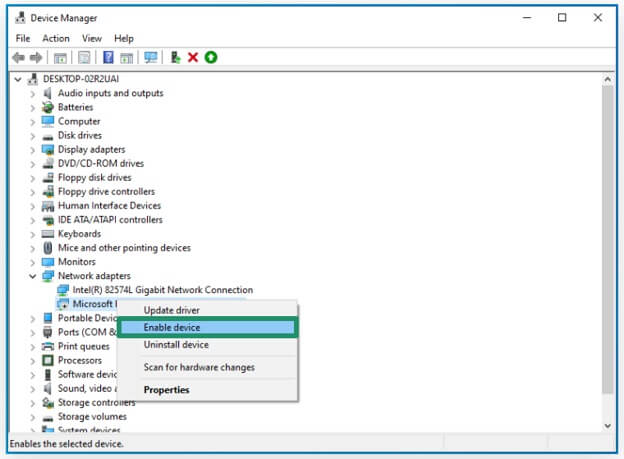Collapse the Network adapters category
The width and height of the screenshot is (624, 459).
pyautogui.click(x=33, y=276)
